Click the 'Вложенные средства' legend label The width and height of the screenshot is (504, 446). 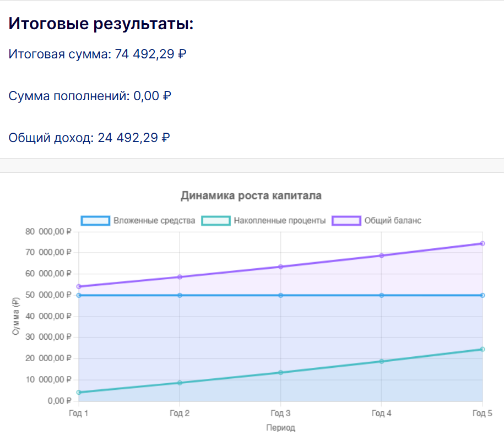tap(154, 221)
